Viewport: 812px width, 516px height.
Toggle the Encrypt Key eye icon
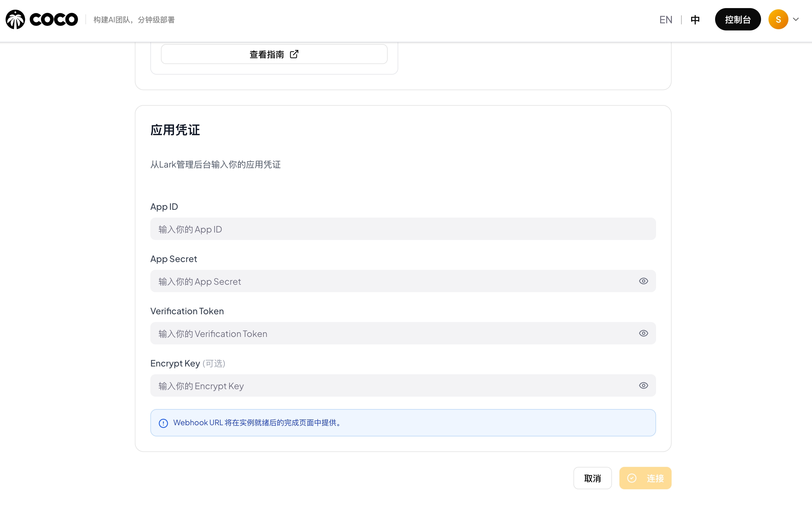pos(643,385)
